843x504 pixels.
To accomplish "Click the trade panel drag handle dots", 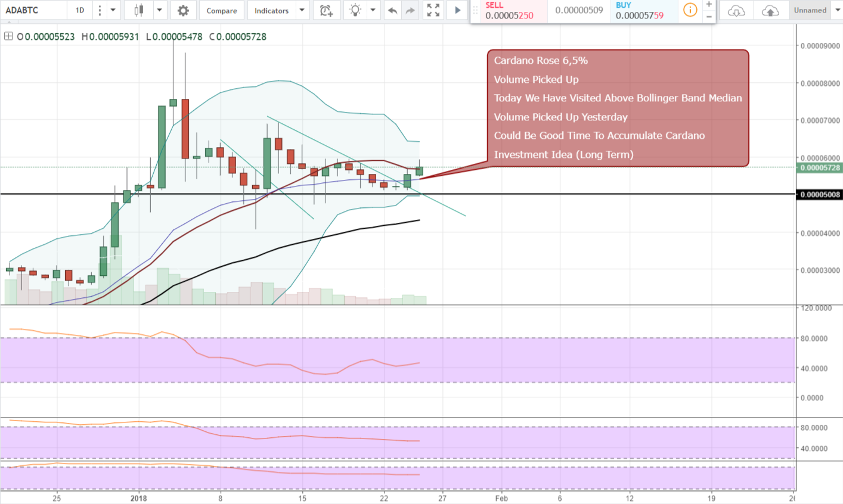I will 475,11.
